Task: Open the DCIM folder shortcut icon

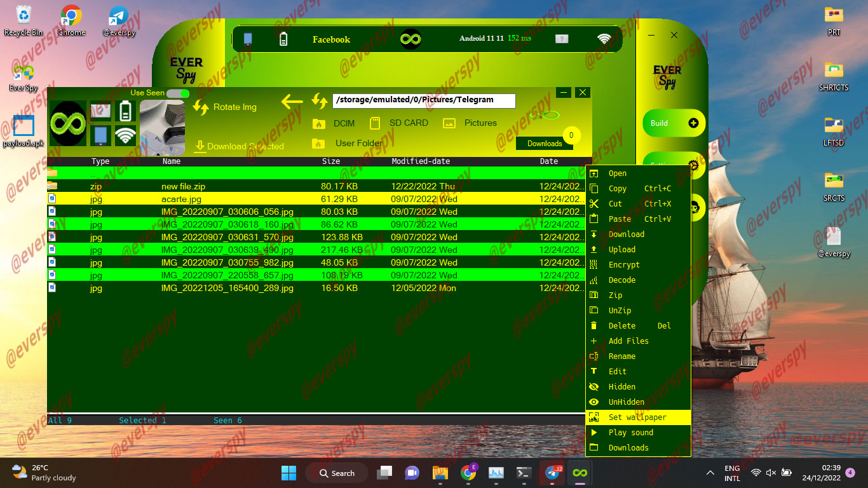Action: (x=319, y=123)
